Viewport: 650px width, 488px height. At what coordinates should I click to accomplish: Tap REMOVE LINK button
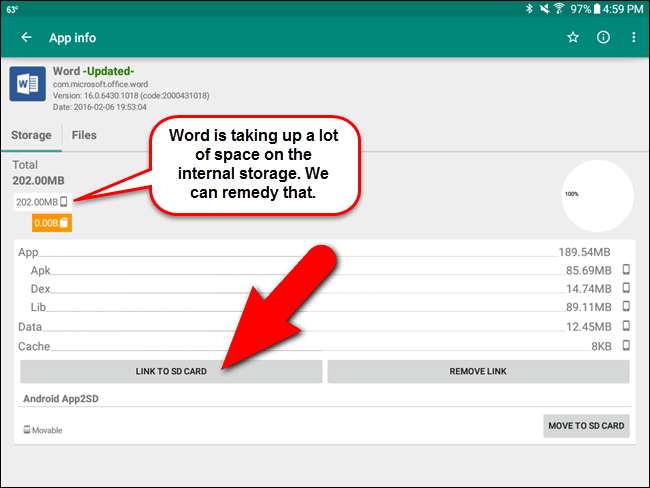click(478, 371)
